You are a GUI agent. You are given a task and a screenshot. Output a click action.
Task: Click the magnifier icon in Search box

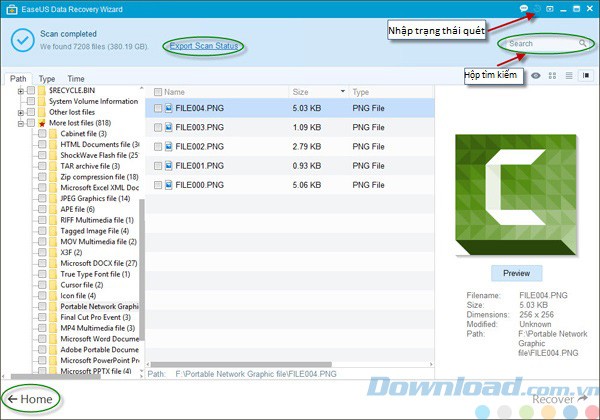[584, 44]
